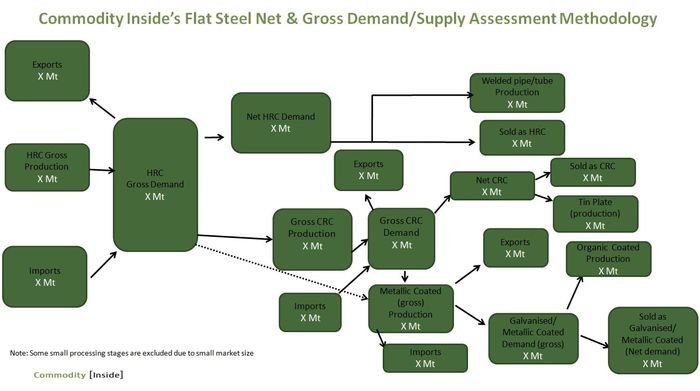Select the Tin Plate production box
The height and width of the screenshot is (391, 700).
[595, 214]
